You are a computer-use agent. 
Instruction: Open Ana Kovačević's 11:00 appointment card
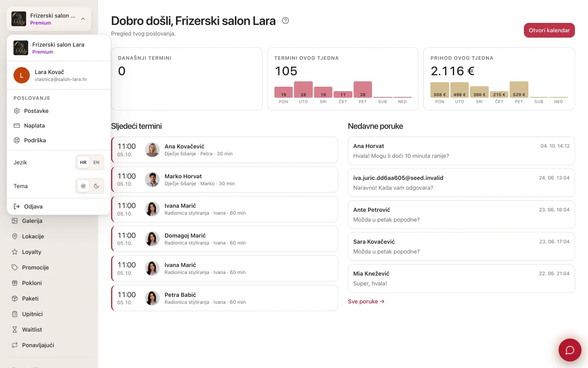(225, 150)
